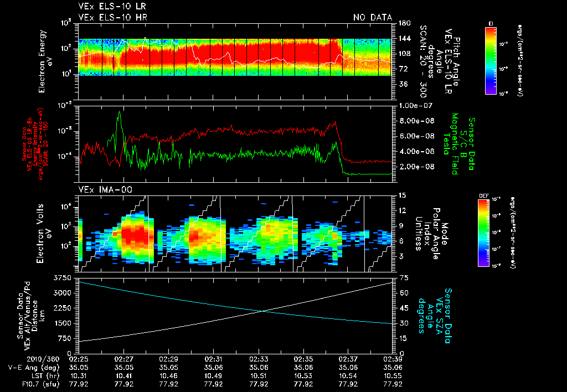Click LST value '10.55'
The width and height of the screenshot is (567, 392).
coord(393,376)
